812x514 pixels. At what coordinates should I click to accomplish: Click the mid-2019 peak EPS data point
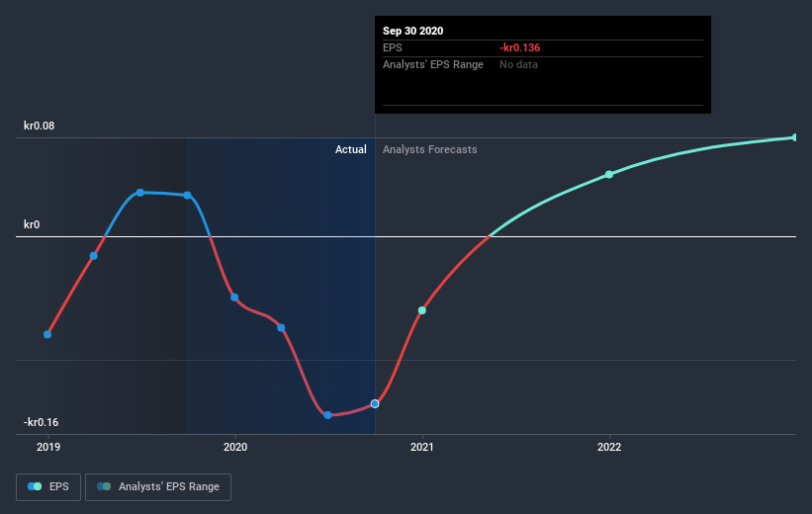pyautogui.click(x=140, y=193)
